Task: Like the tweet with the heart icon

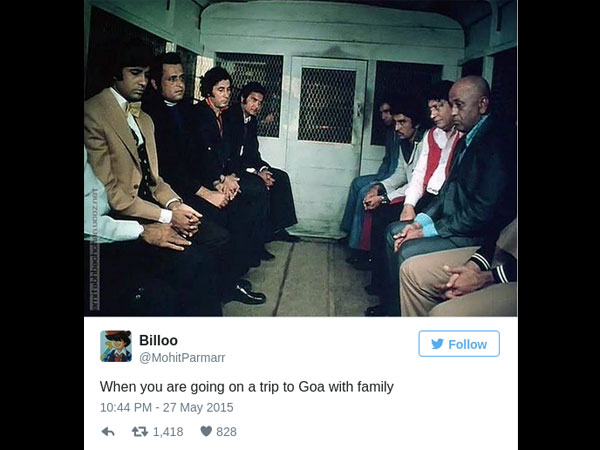Action: (206, 431)
